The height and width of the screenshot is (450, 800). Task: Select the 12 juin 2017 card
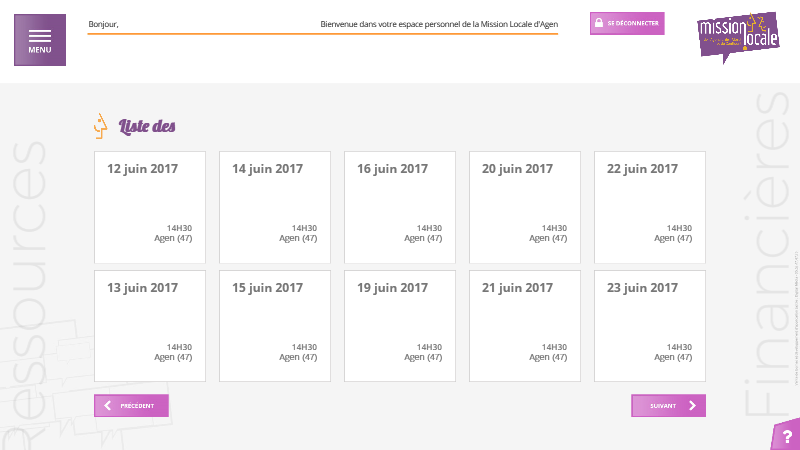(x=150, y=207)
